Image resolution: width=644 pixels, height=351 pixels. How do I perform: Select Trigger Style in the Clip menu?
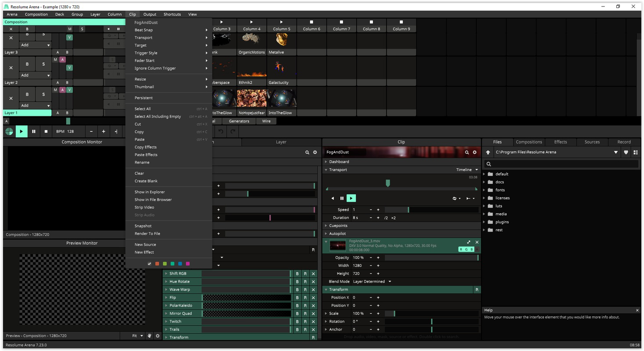click(x=168, y=53)
